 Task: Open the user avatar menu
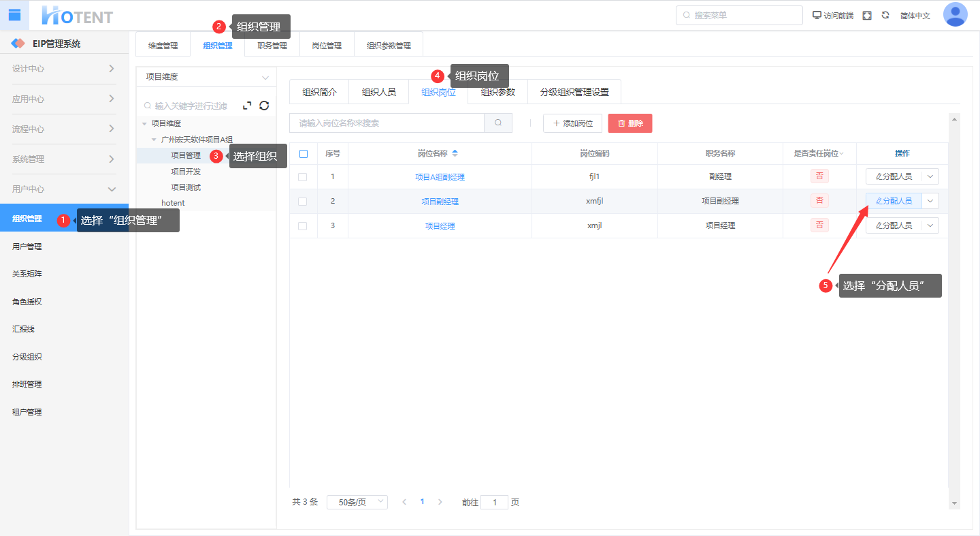[955, 15]
